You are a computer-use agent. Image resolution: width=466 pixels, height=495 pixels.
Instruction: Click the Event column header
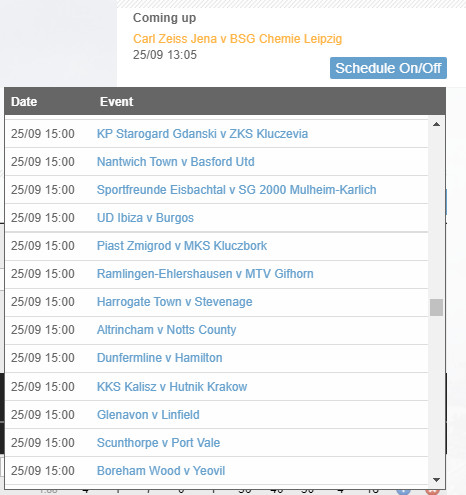pyautogui.click(x=117, y=101)
